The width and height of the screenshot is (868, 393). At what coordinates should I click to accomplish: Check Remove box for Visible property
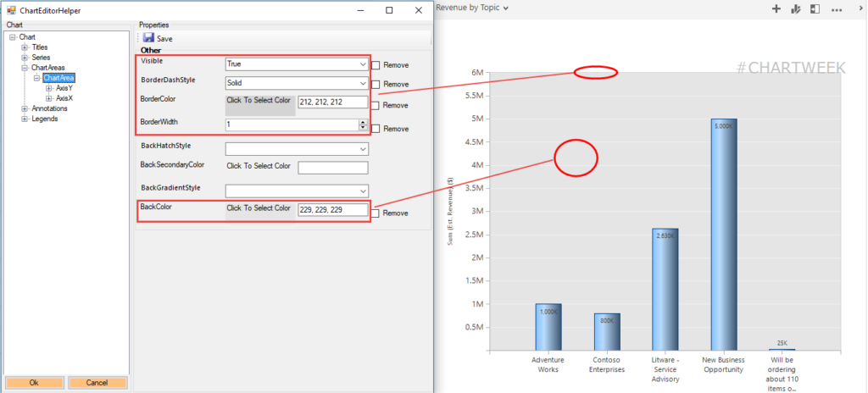click(376, 65)
